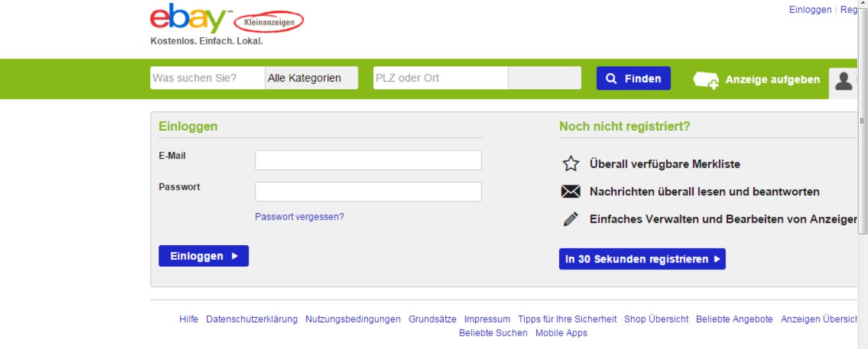Click In 30 Sekunden registrieren button
The image size is (868, 349).
642,259
